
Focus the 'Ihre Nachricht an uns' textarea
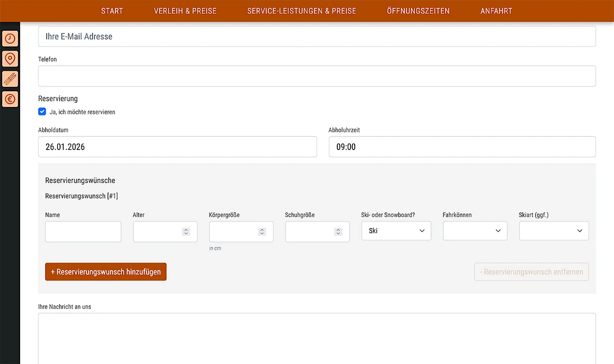click(317, 338)
